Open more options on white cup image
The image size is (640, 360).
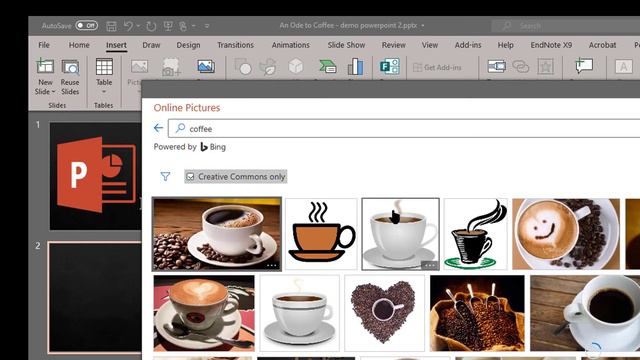429,265
